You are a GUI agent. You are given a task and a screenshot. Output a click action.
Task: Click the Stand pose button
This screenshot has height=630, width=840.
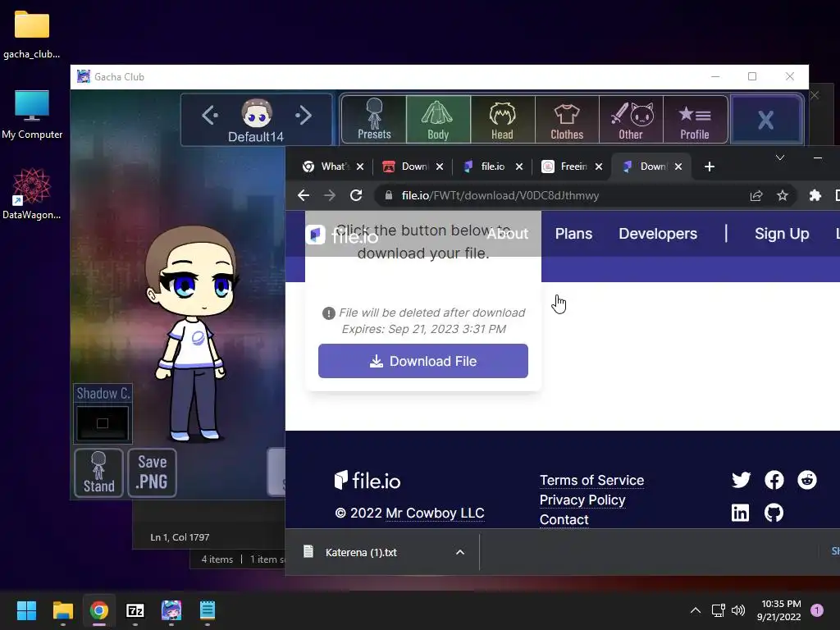[98, 472]
